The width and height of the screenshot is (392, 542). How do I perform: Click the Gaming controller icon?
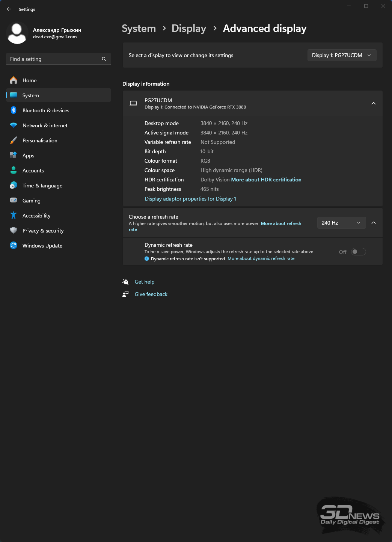click(x=14, y=200)
